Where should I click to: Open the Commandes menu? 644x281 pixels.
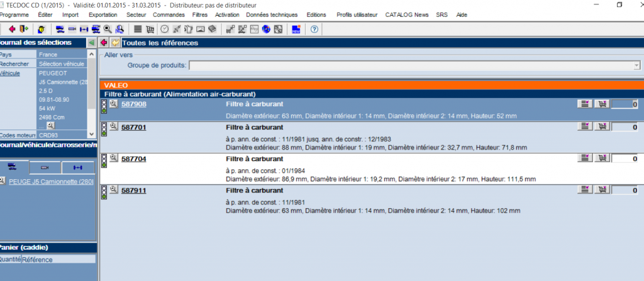[x=169, y=15]
